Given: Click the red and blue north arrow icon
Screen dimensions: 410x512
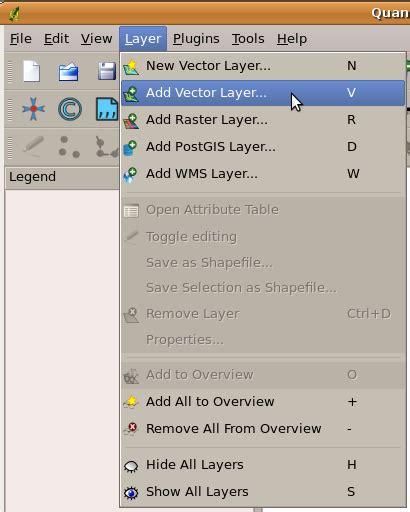Looking at the screenshot, I should [x=33, y=109].
